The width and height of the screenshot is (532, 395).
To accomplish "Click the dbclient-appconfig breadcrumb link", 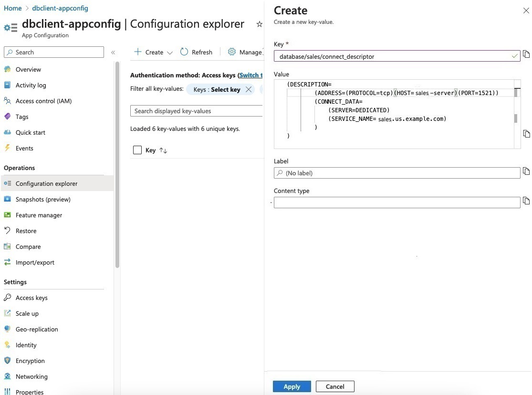I will click(x=60, y=8).
